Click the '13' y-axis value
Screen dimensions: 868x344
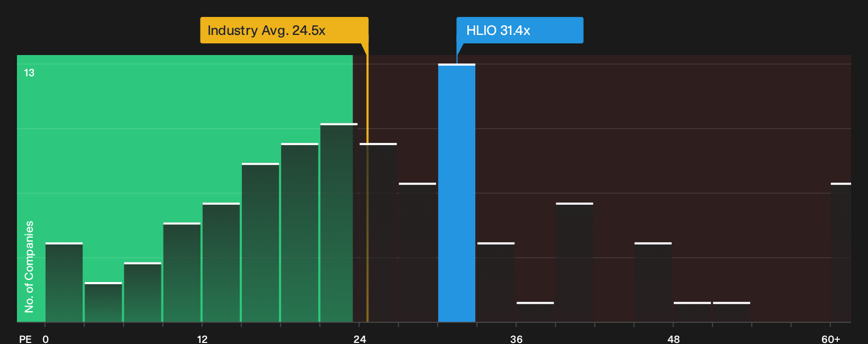(x=29, y=73)
